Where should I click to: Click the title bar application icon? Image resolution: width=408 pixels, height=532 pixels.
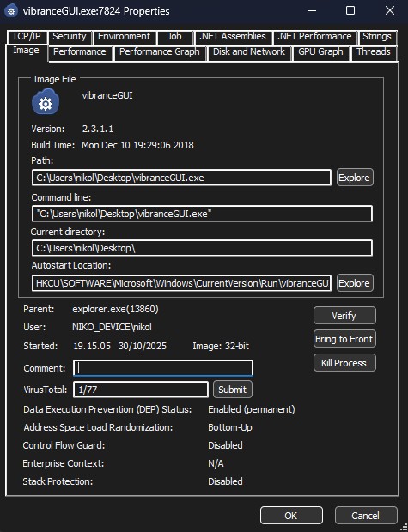click(11, 11)
